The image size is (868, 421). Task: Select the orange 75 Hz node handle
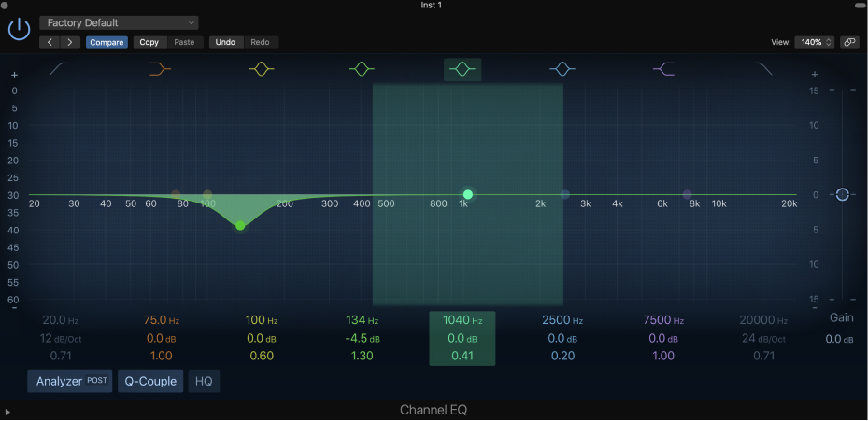pos(176,194)
